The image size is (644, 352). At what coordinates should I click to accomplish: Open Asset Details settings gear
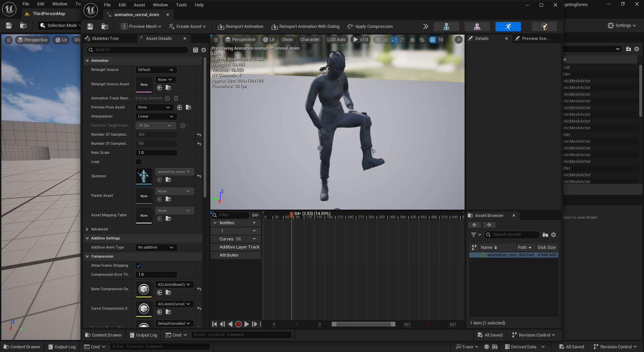click(204, 50)
